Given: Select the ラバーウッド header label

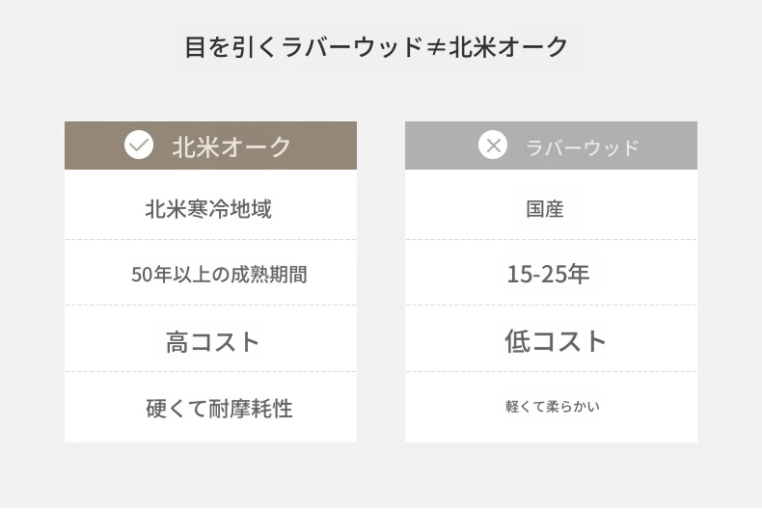Looking at the screenshot, I should coord(583,148).
